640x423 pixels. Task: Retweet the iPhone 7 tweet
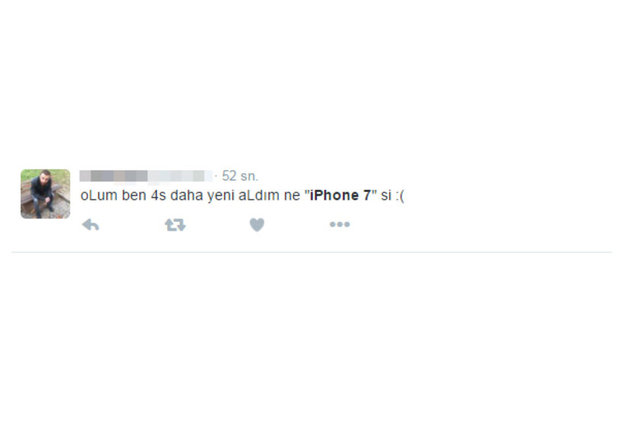pyautogui.click(x=175, y=225)
